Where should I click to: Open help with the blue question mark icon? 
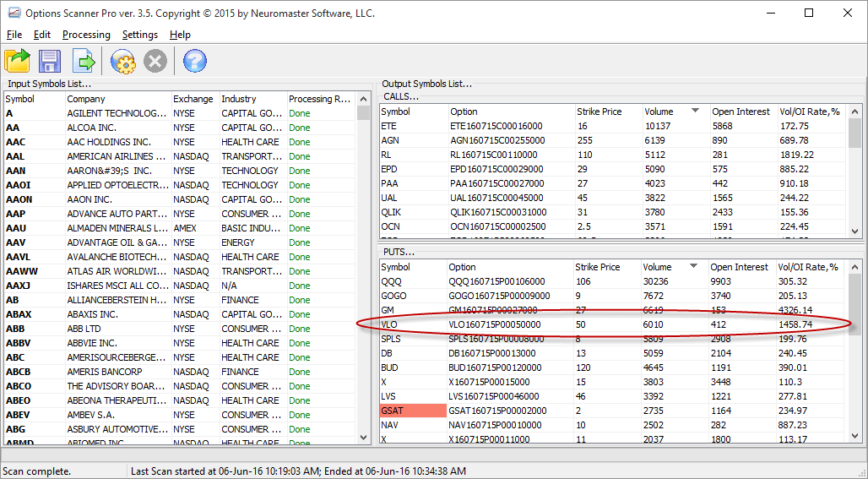point(194,61)
